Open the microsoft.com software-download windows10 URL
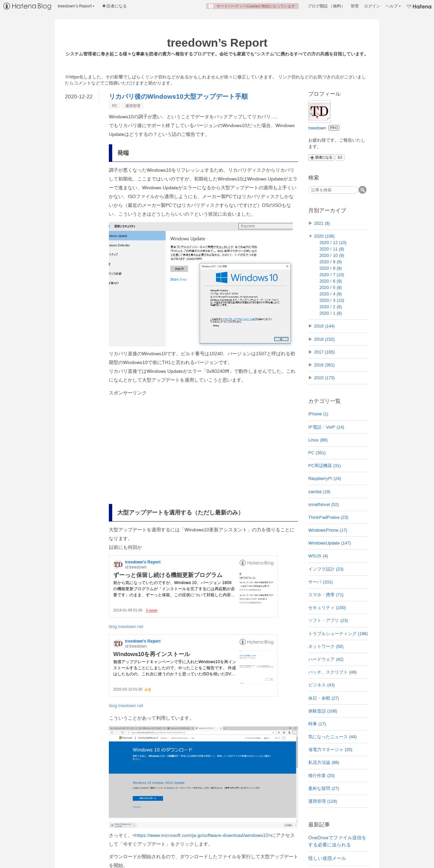 click(x=202, y=835)
